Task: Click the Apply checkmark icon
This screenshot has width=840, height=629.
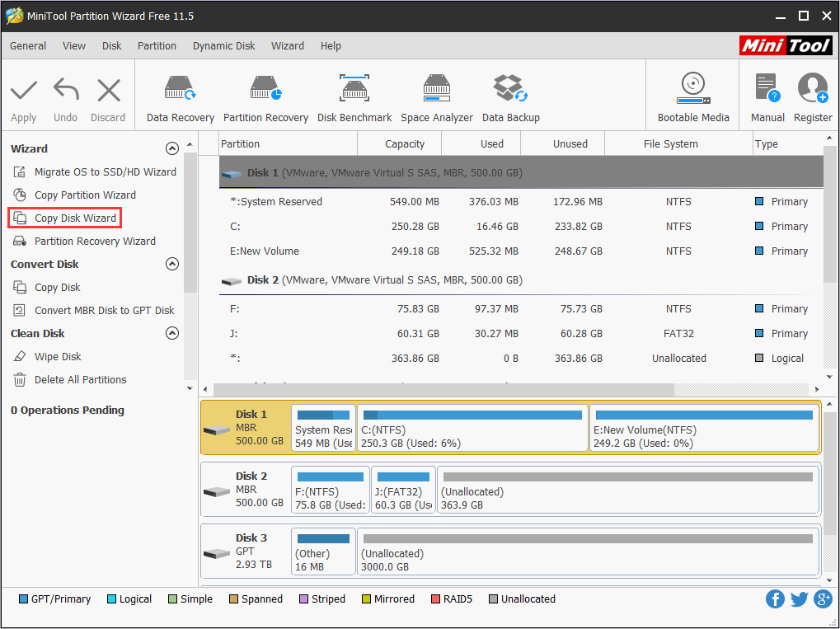Action: click(x=24, y=91)
